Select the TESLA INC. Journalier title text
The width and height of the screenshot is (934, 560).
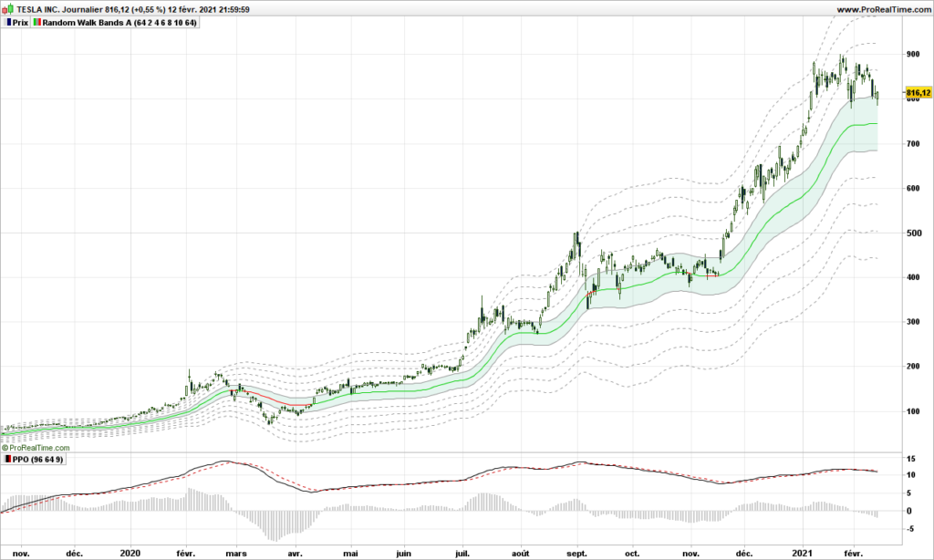point(59,9)
